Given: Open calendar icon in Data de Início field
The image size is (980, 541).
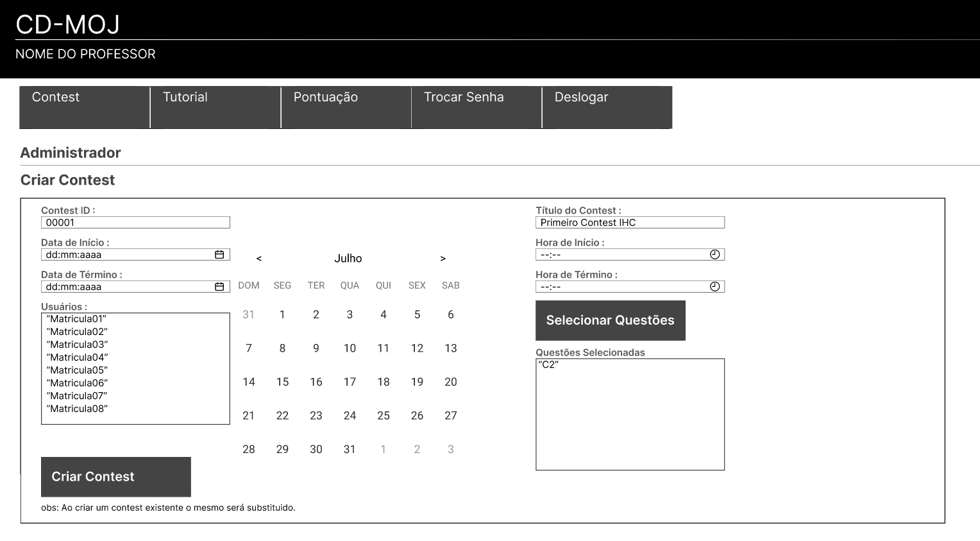Looking at the screenshot, I should 219,255.
